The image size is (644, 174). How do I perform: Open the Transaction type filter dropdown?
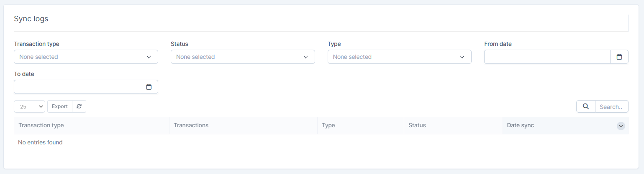(x=86, y=57)
